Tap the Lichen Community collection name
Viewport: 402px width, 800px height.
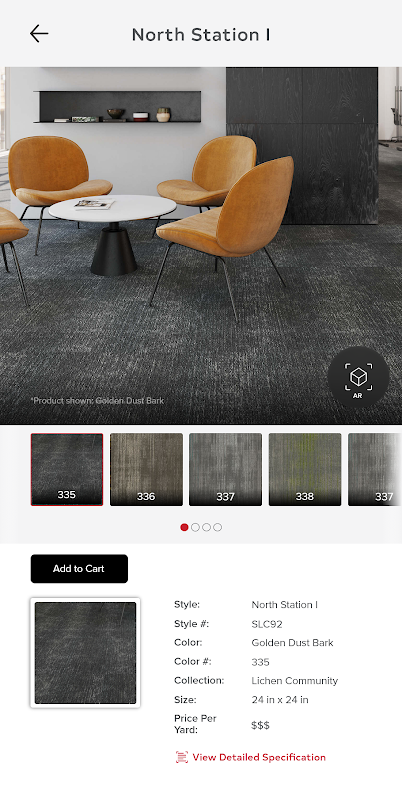(x=294, y=681)
